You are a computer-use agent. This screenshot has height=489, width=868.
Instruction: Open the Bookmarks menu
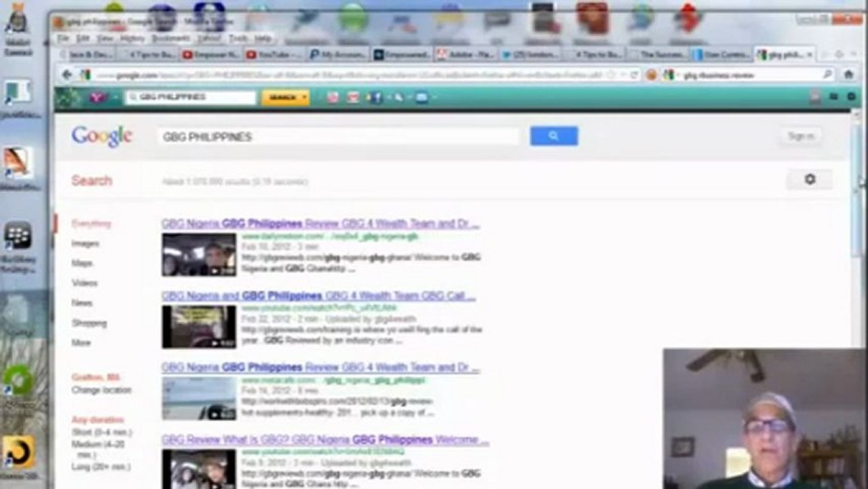tap(170, 39)
